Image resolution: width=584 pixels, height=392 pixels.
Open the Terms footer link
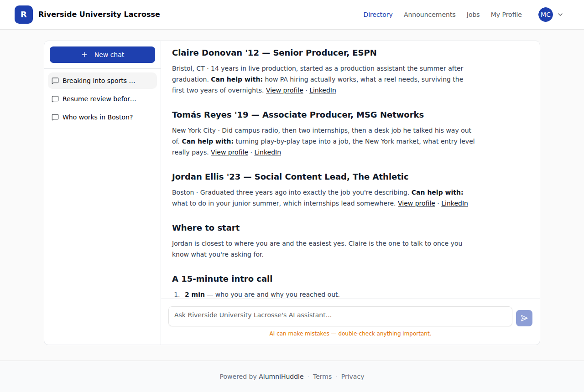pyautogui.click(x=322, y=377)
